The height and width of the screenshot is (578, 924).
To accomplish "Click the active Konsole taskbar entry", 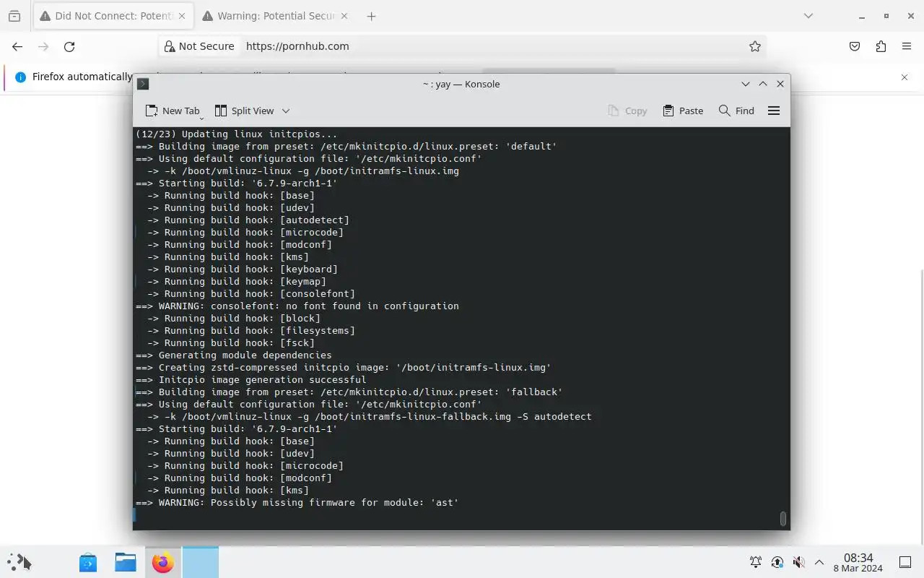I will (200, 561).
